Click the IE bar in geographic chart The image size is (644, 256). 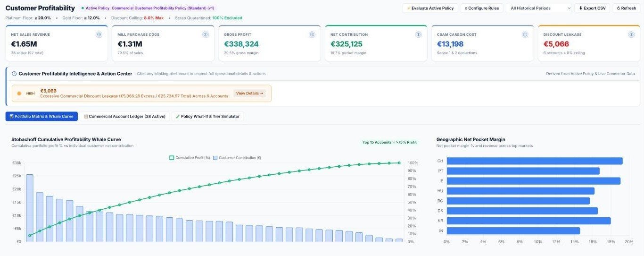click(534, 181)
